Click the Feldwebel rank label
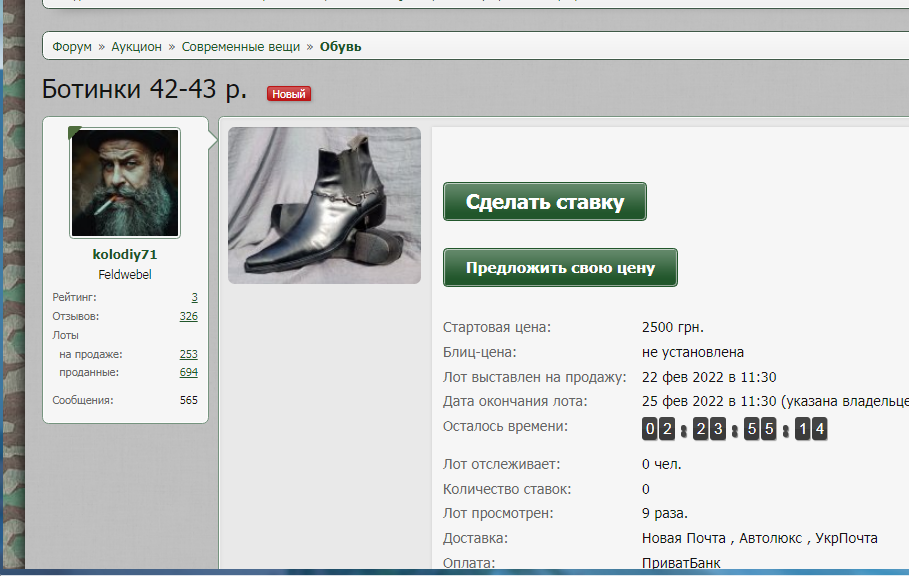The image size is (909, 576). (125, 275)
